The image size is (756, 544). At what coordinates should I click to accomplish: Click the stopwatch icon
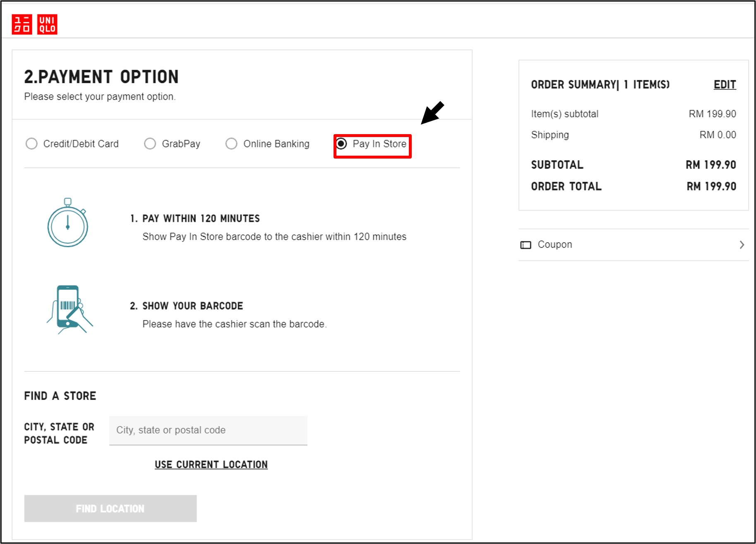[x=67, y=223]
